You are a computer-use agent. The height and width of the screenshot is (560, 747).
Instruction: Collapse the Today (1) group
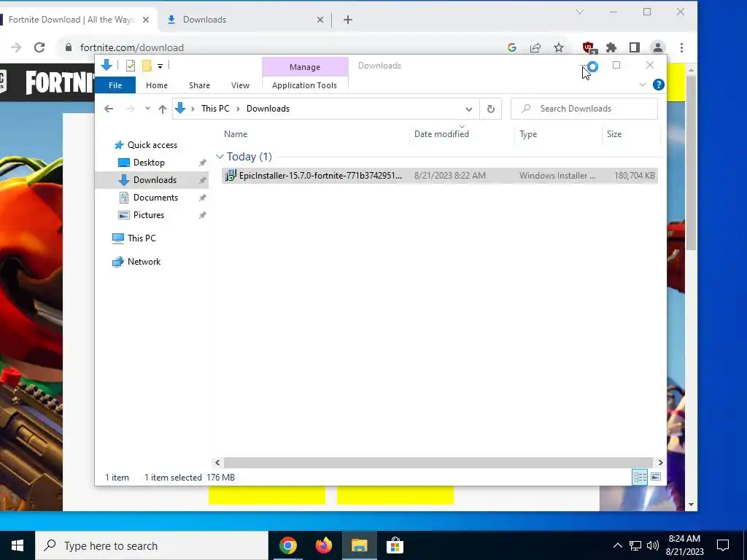coord(220,157)
